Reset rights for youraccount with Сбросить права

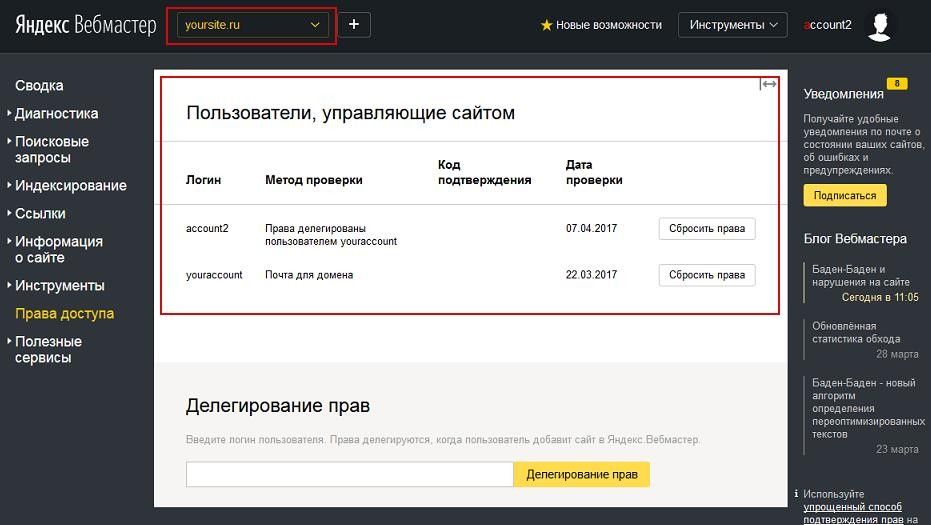[707, 275]
